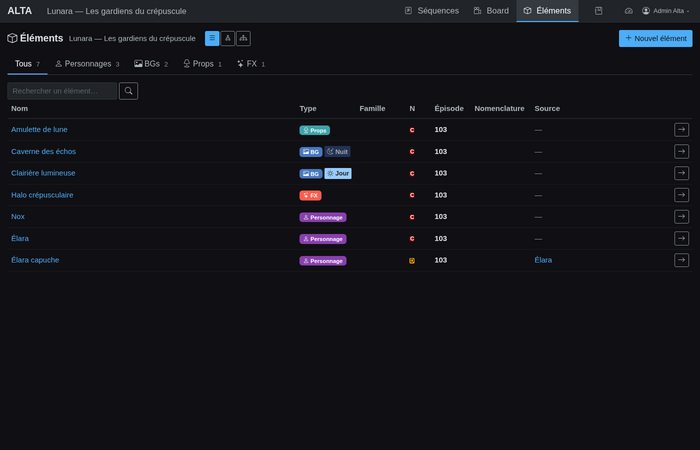Switch to hierarchy tree view

tap(243, 38)
